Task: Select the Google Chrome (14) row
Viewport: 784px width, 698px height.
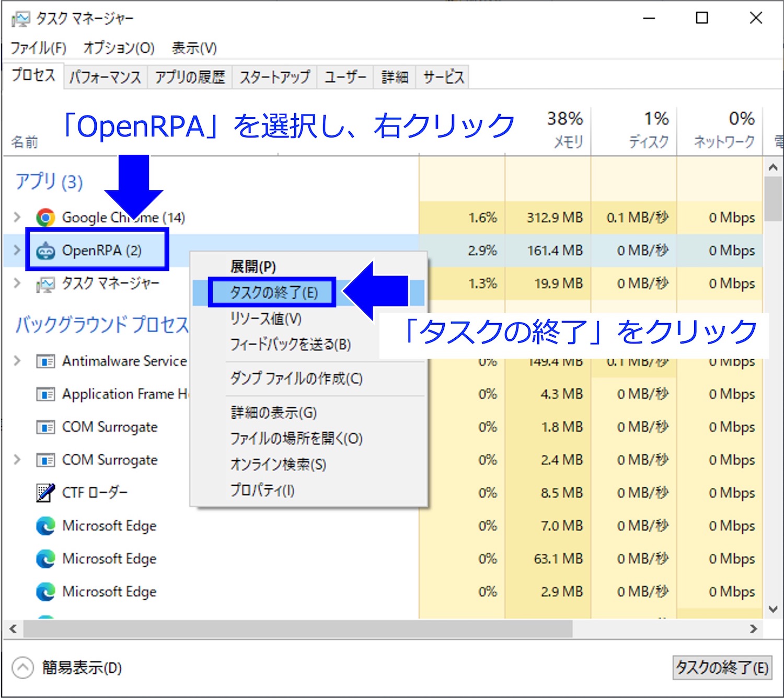Action: (383, 218)
